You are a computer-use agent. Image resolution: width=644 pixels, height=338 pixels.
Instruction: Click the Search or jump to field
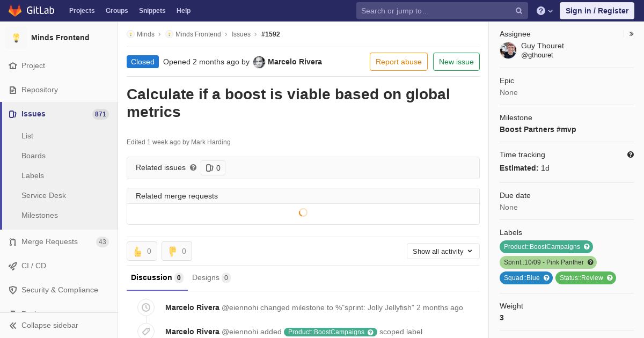tap(442, 11)
